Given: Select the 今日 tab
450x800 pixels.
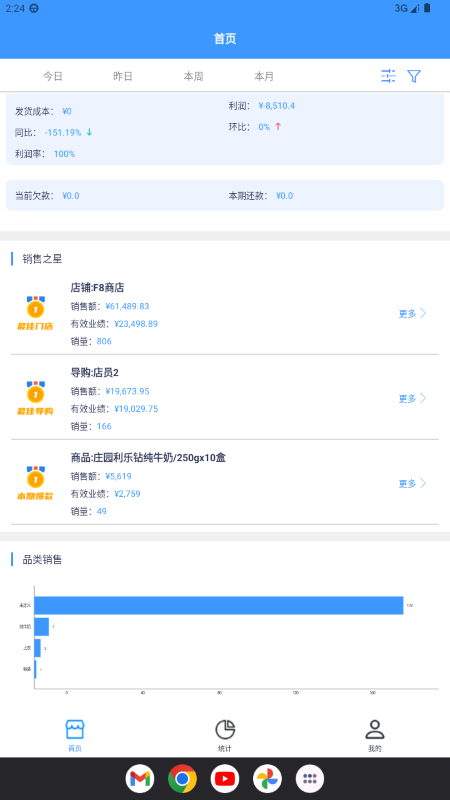Looking at the screenshot, I should 53,77.
